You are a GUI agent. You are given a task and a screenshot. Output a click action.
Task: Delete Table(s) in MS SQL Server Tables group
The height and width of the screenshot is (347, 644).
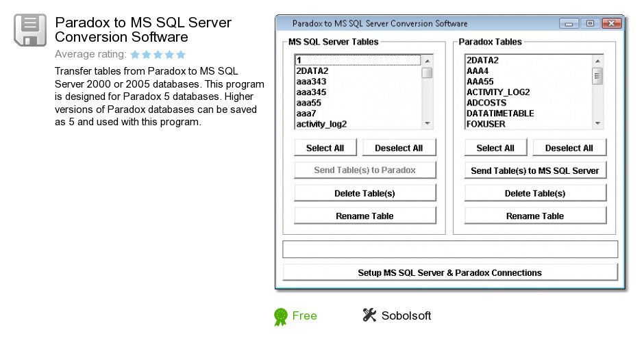pyautogui.click(x=364, y=193)
